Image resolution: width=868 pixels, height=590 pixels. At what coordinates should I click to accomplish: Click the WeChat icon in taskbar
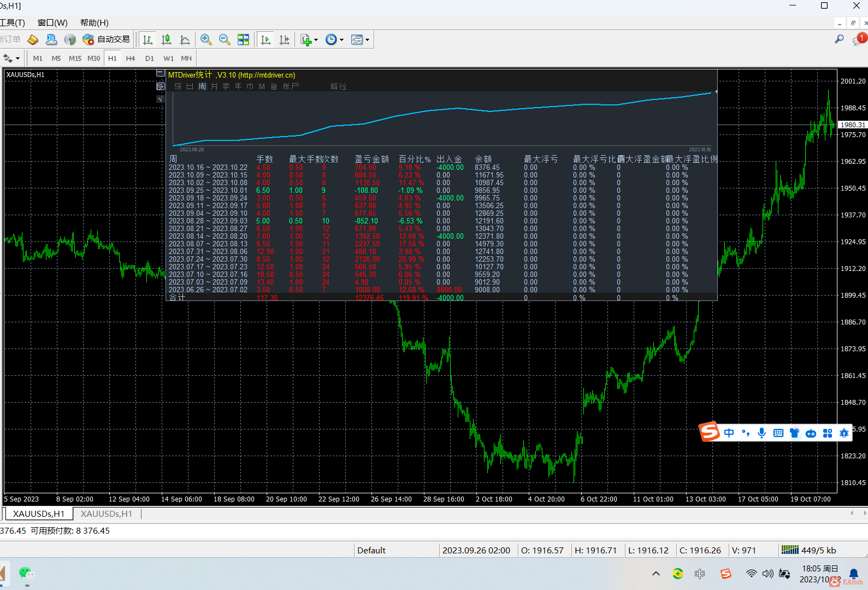tap(26, 573)
